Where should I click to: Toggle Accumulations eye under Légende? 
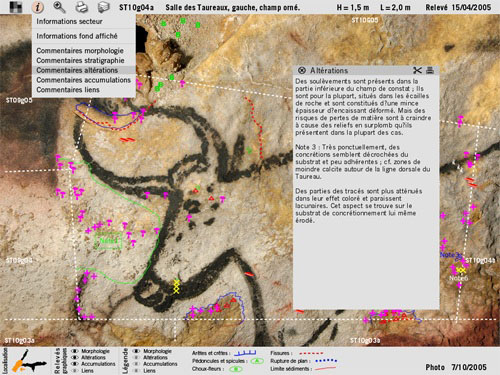pos(136,364)
